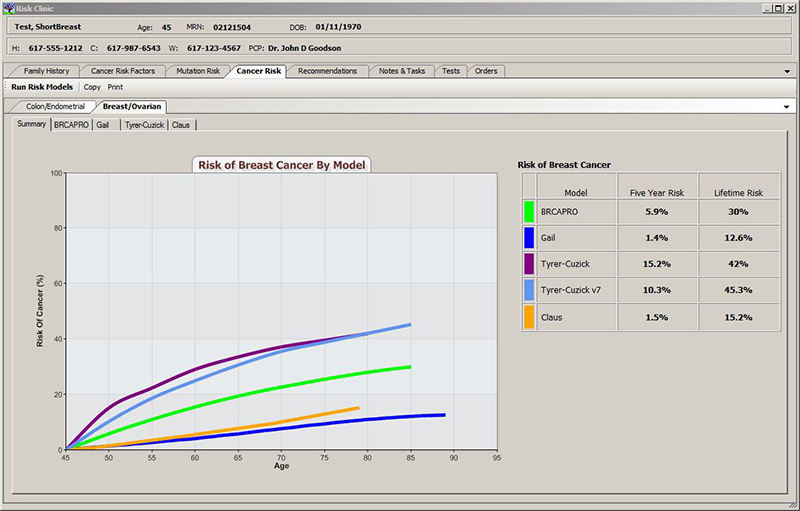This screenshot has width=800, height=511.
Task: Open the Tyrer-Cuzick model tab
Action: tap(144, 124)
